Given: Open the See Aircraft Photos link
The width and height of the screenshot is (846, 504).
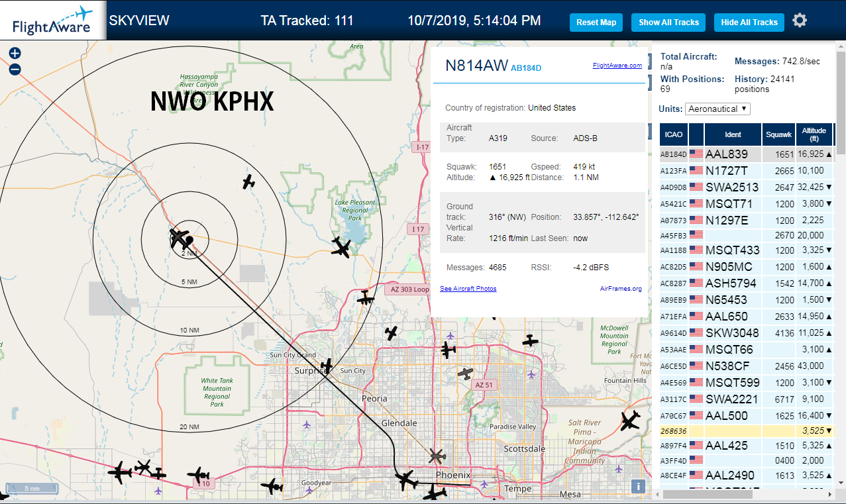Looking at the screenshot, I should (468, 288).
